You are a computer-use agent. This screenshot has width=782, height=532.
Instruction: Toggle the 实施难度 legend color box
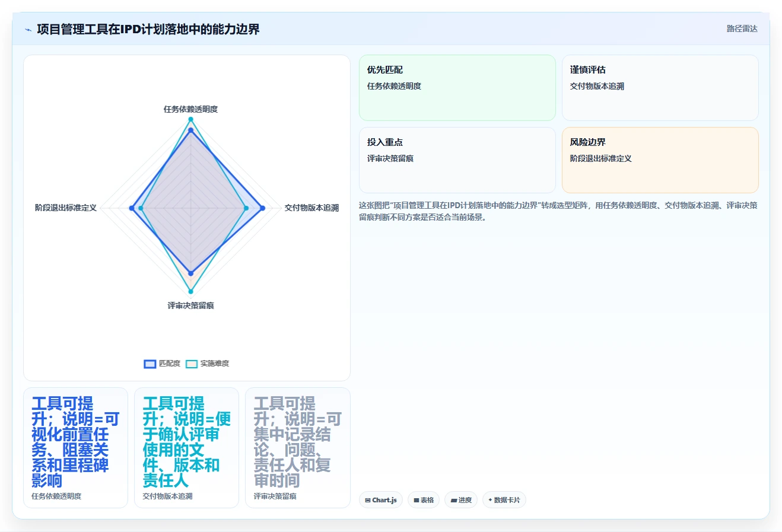(192, 364)
